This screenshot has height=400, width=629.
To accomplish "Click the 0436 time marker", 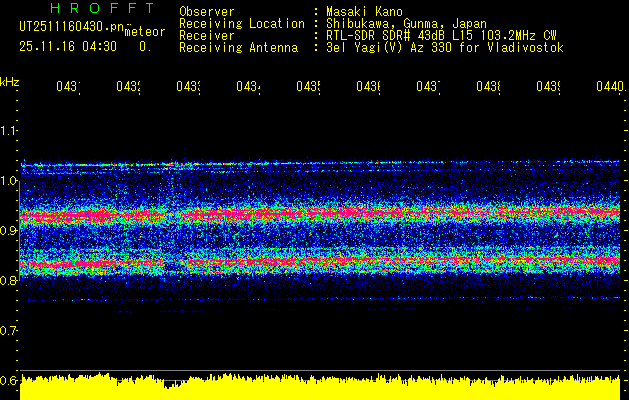I will 369,87.
